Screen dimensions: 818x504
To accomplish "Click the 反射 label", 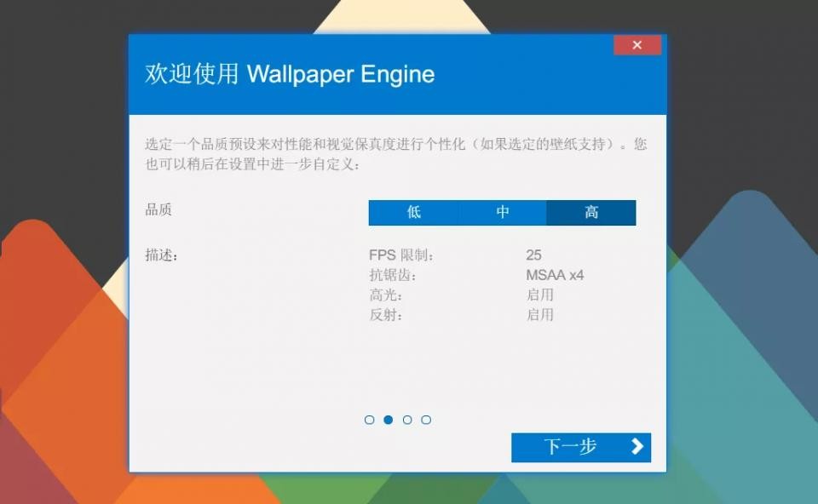I will click(x=385, y=314).
